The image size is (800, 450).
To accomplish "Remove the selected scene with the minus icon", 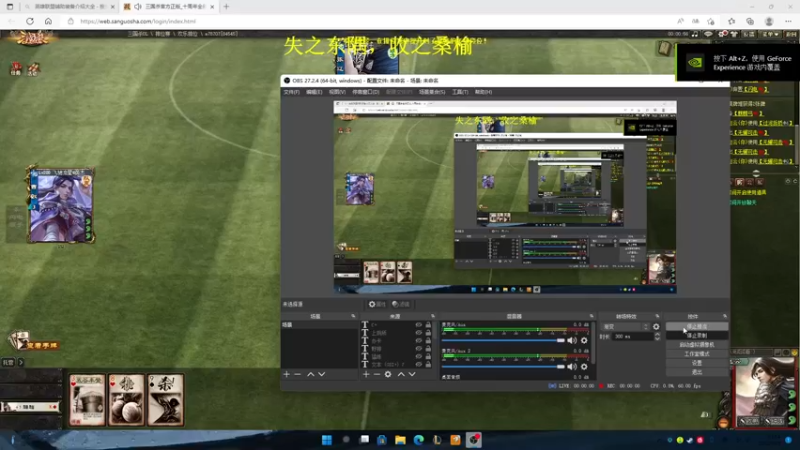I will coord(297,374).
